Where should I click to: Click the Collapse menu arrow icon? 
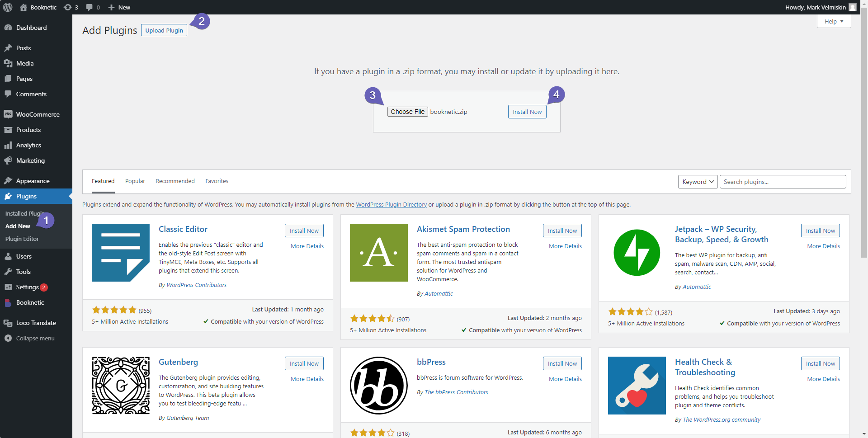pyautogui.click(x=8, y=338)
